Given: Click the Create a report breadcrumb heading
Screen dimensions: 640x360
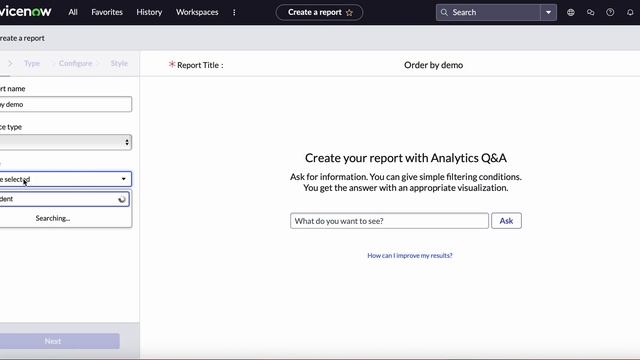Looking at the screenshot, I should click(22, 38).
